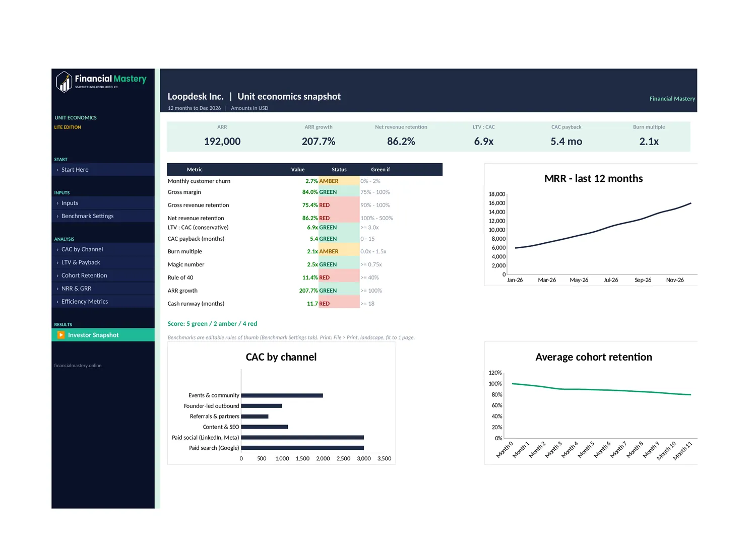The image size is (756, 554).
Task: Click the orange play icon beside Investor Snapshot
Action: click(61, 335)
